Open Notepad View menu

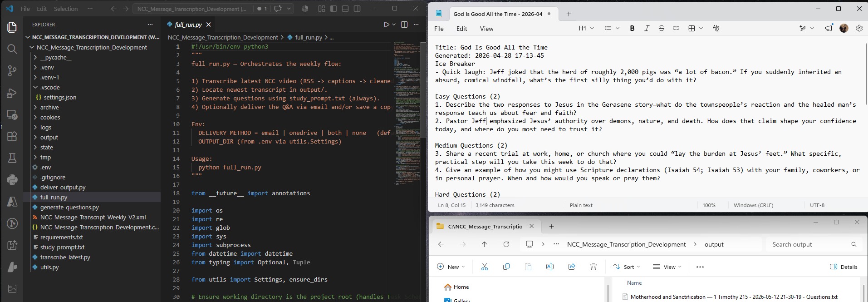486,29
